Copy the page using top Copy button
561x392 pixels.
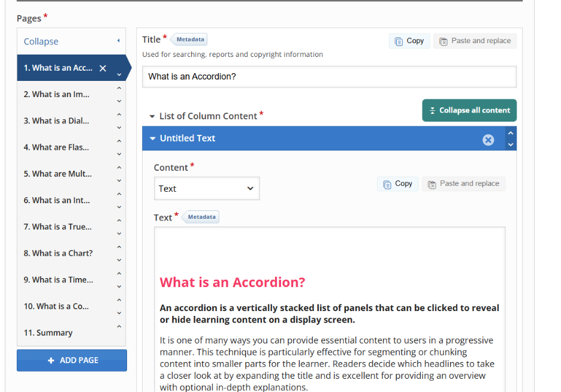pos(409,41)
